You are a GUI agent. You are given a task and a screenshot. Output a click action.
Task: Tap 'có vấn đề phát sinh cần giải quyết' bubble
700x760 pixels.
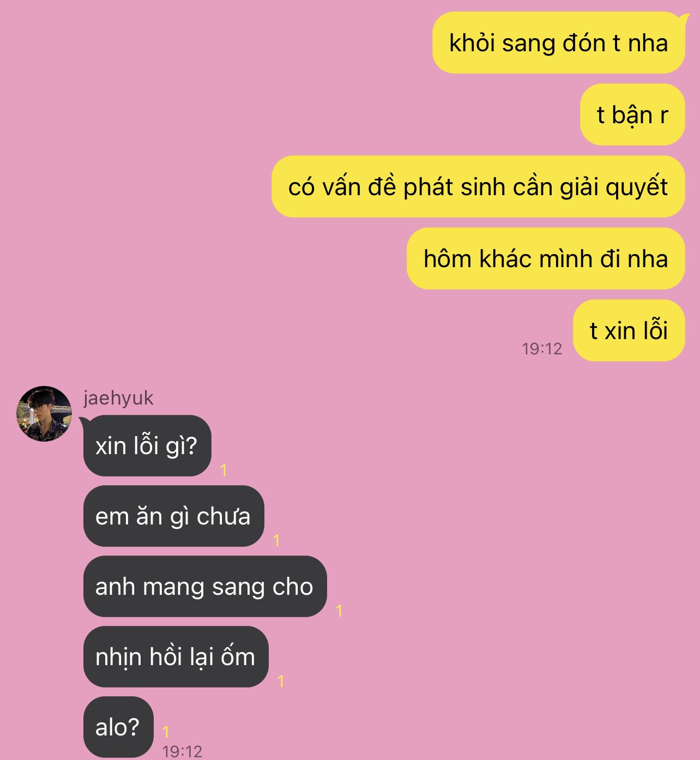point(478,186)
